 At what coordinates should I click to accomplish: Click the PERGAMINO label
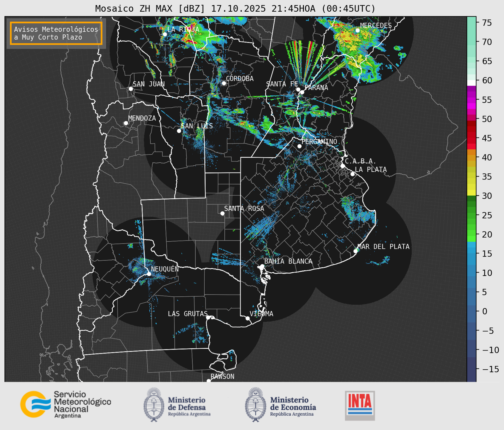[x=319, y=141]
